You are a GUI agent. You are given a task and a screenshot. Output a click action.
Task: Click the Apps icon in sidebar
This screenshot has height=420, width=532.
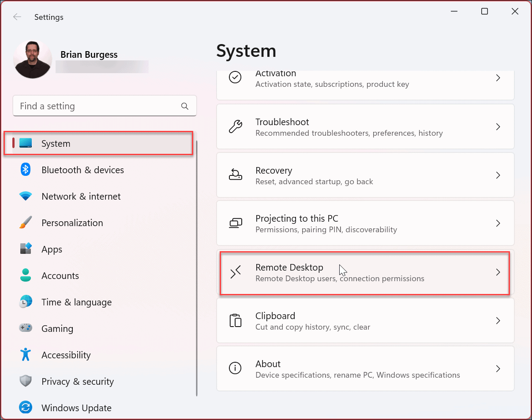click(25, 249)
